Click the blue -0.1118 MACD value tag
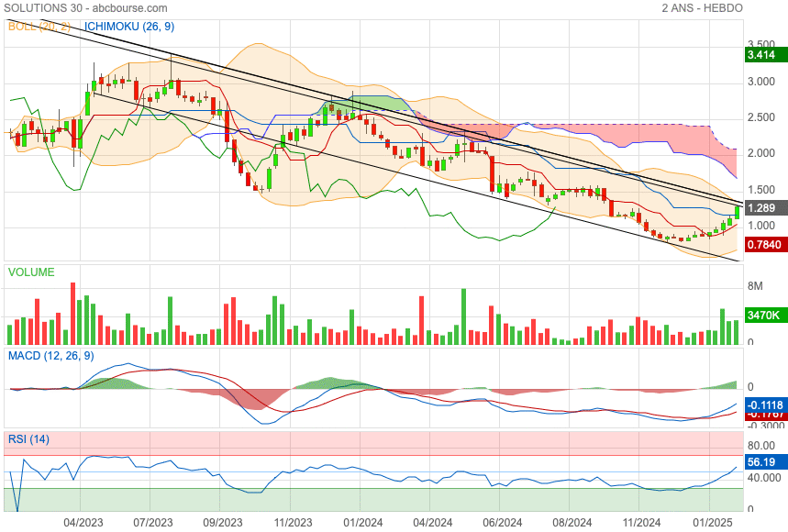Screen dimensions: 788x532 [x=766, y=405]
